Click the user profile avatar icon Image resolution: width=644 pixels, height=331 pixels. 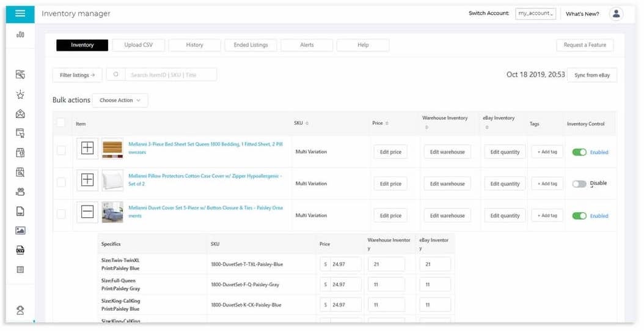616,13
